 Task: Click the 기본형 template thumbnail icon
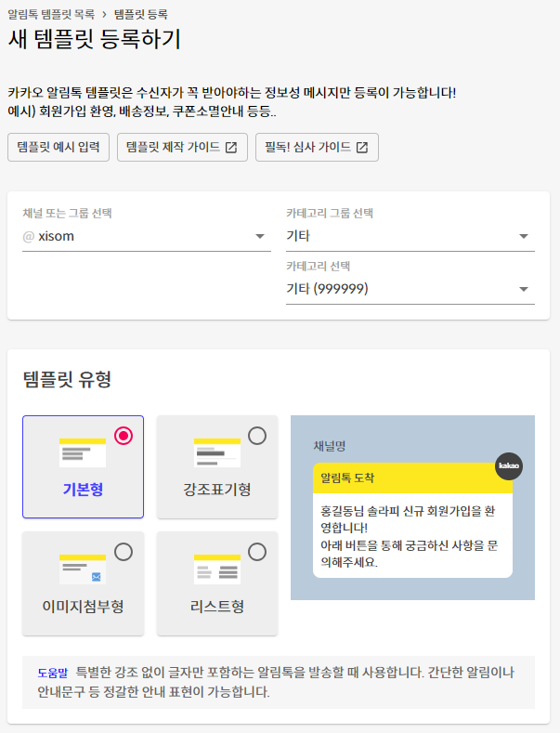tap(83, 453)
